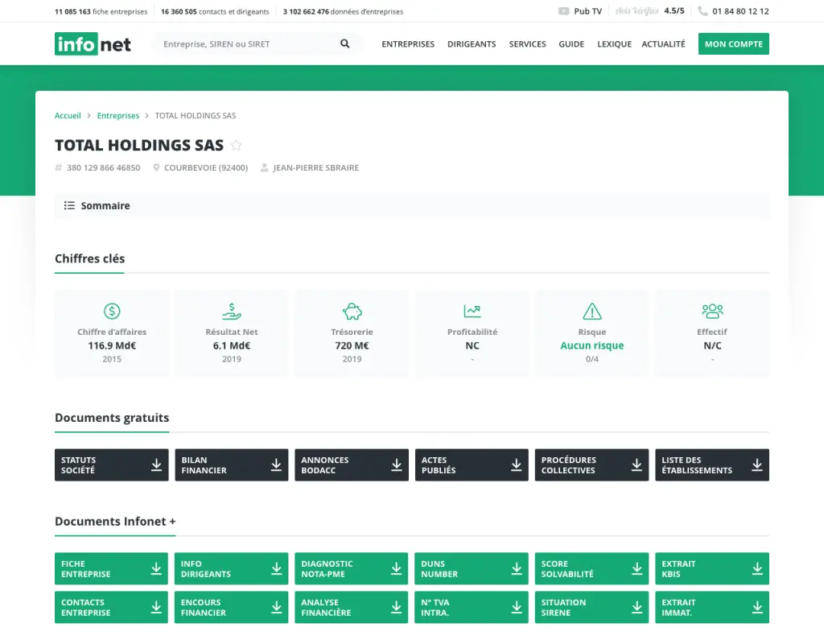Focus the Entreprise, SIREN ou SIRET search field

247,44
